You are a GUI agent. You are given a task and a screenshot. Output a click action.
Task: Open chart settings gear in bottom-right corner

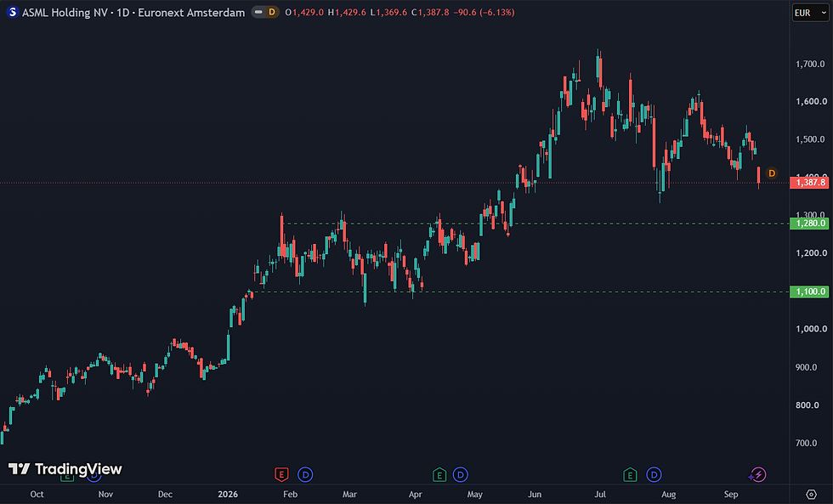pos(811,494)
